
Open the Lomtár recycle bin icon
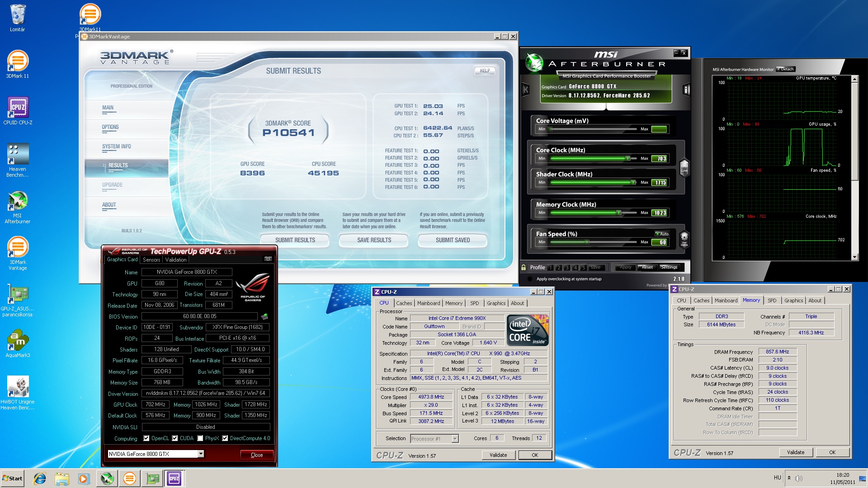click(18, 18)
